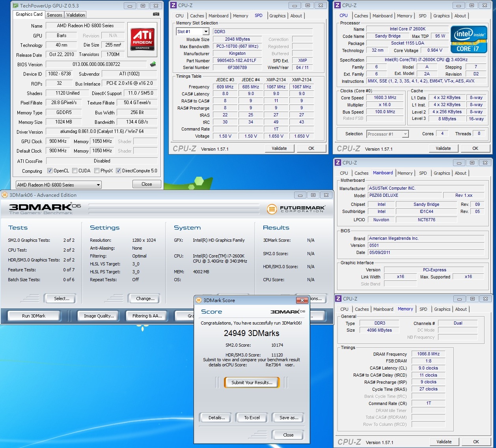Expand the memory Slot #1 dropdown
The image size is (496, 448).
(x=192, y=32)
